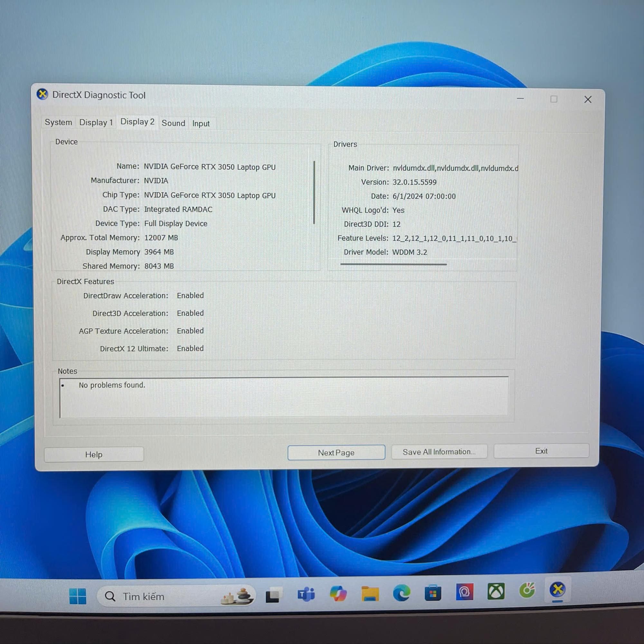This screenshot has height=644, width=644.
Task: Click the Tìm kiếm search box
Action: [176, 596]
